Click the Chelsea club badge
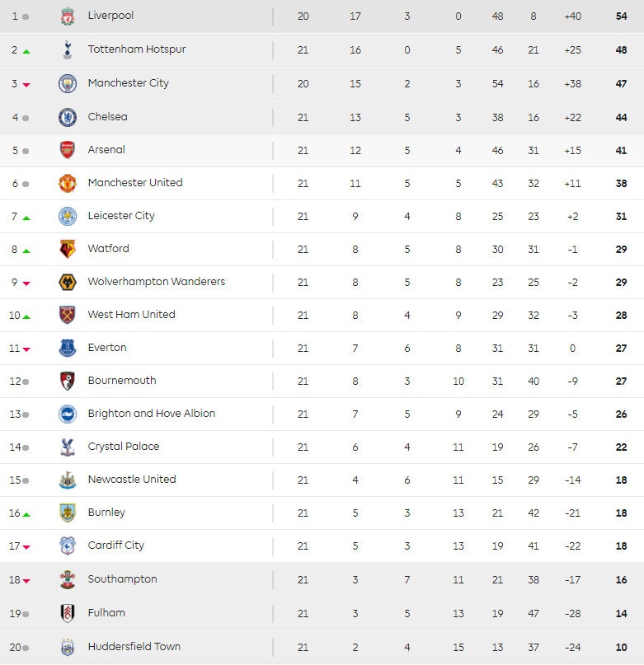Viewport: 644px width, 665px height. click(68, 117)
